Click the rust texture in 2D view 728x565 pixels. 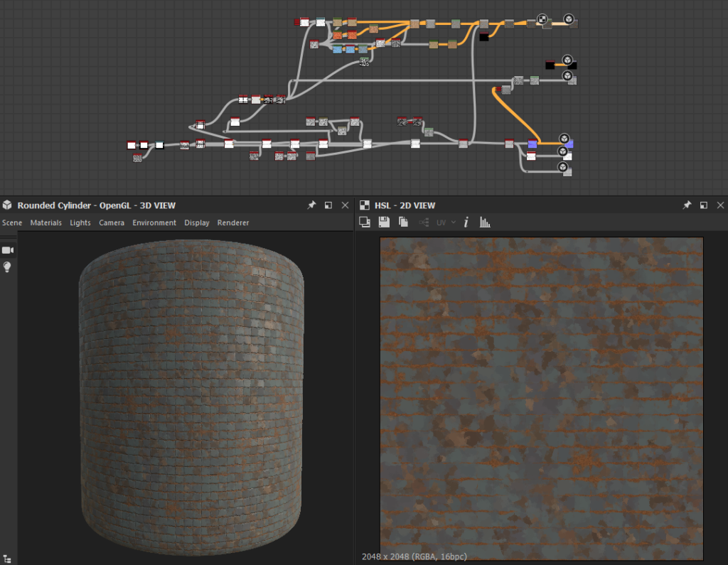tap(541, 398)
